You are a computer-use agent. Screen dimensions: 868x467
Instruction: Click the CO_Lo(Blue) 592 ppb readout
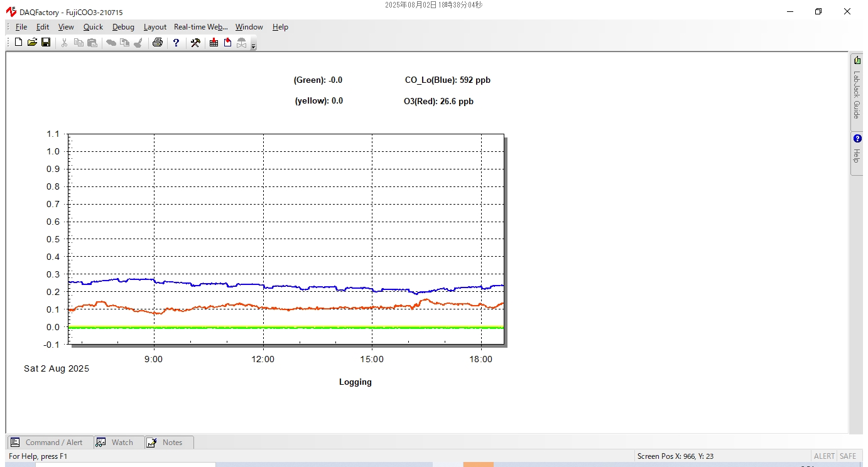448,80
